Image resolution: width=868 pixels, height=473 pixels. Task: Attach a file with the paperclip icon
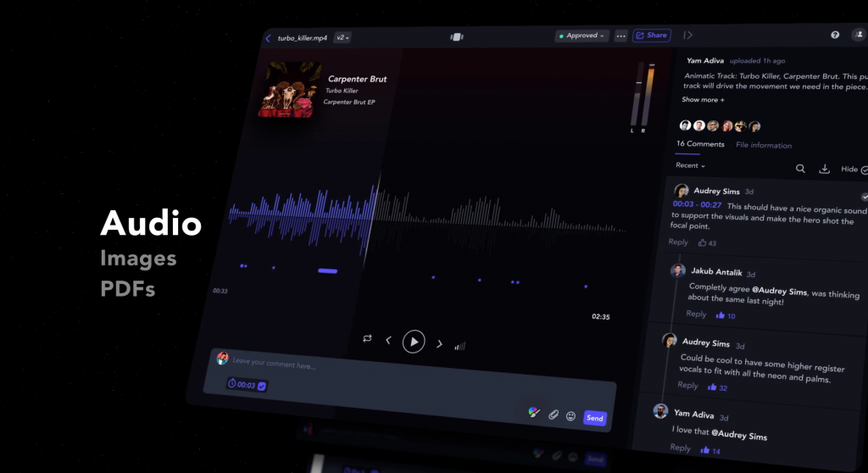(553, 415)
